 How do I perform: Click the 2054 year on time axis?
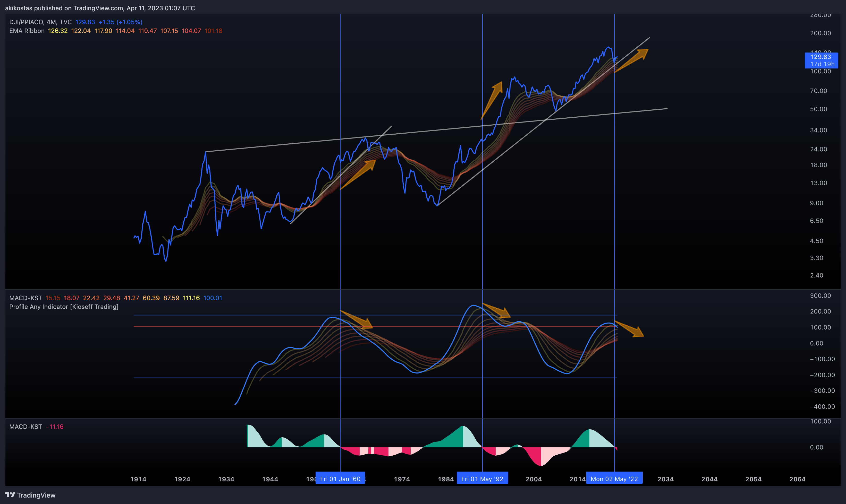tap(754, 479)
